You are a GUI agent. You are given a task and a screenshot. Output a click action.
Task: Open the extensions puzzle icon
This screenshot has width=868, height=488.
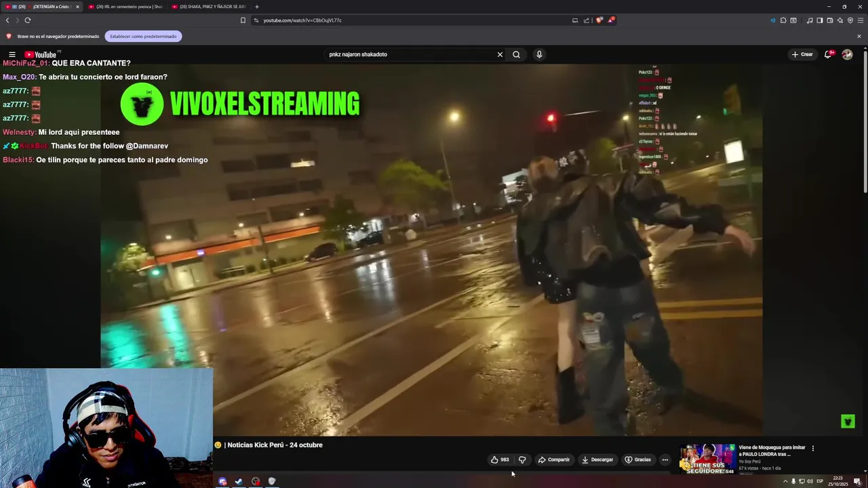coord(783,20)
